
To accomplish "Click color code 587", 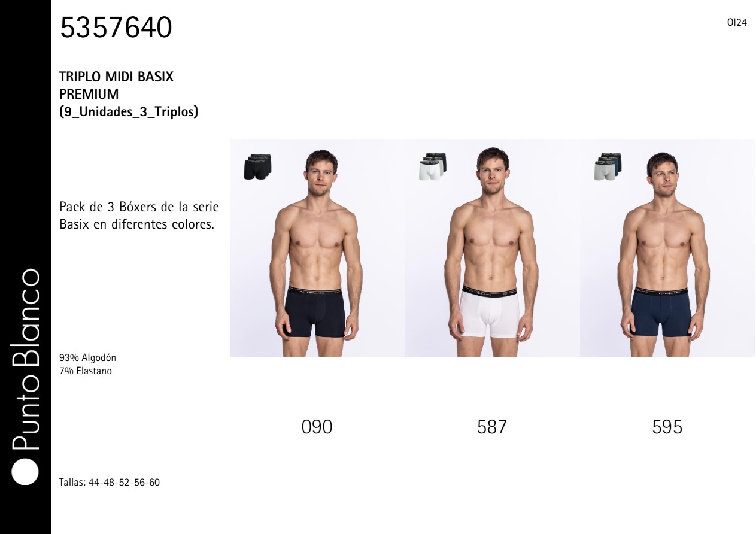I will [492, 427].
